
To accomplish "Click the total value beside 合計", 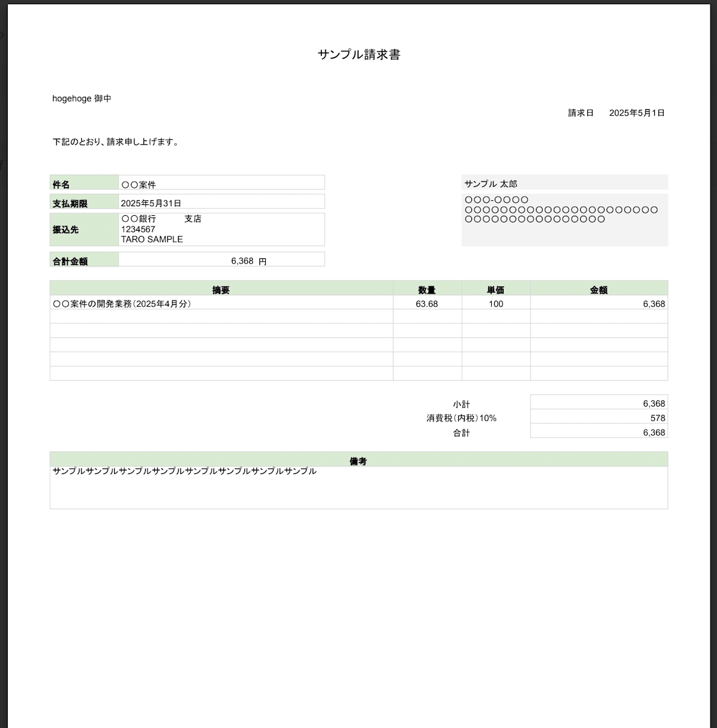I will pos(654,432).
